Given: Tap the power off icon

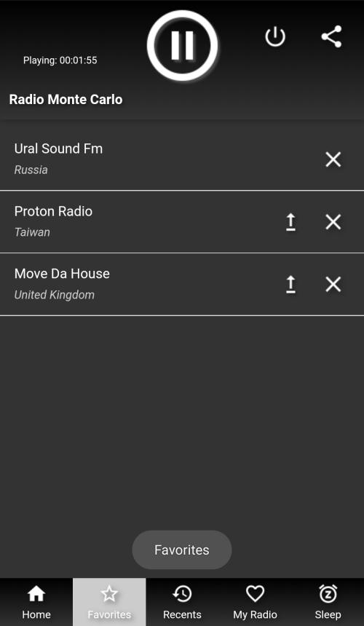Looking at the screenshot, I should [x=275, y=37].
